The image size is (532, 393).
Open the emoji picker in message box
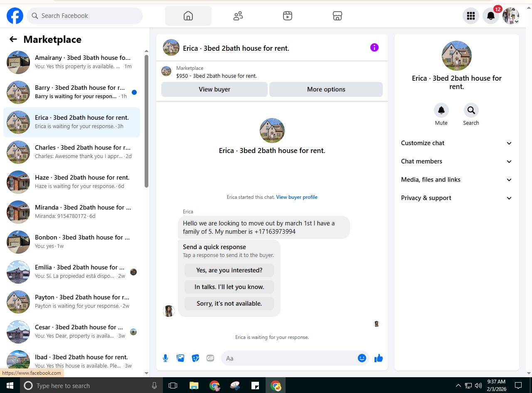(362, 358)
